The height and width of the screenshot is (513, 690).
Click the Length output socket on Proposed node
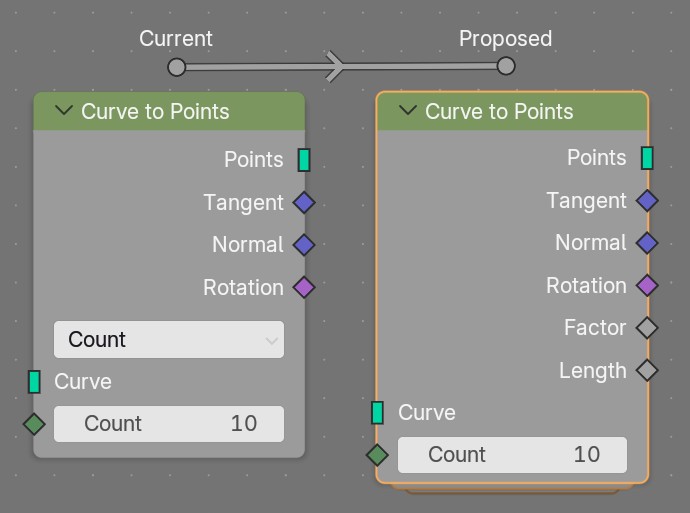(647, 370)
